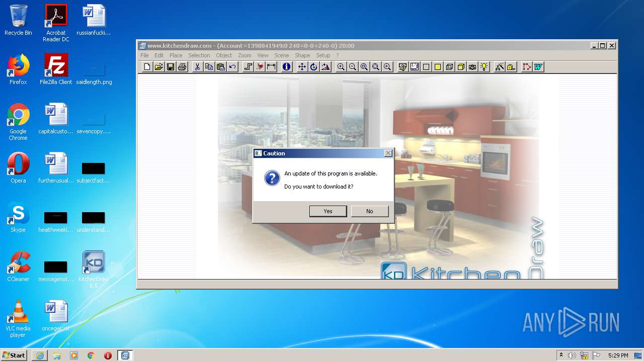Select the Acrobat Reader DC desktop shortcut

(56, 23)
